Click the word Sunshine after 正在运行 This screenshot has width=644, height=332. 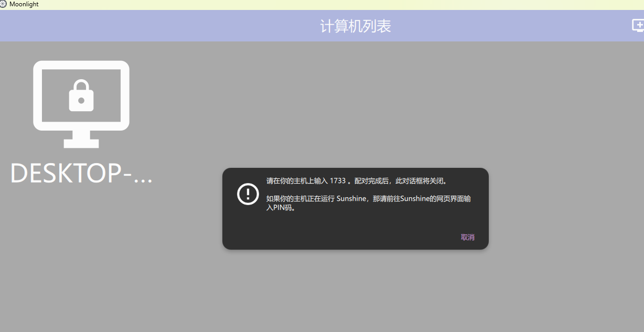351,199
